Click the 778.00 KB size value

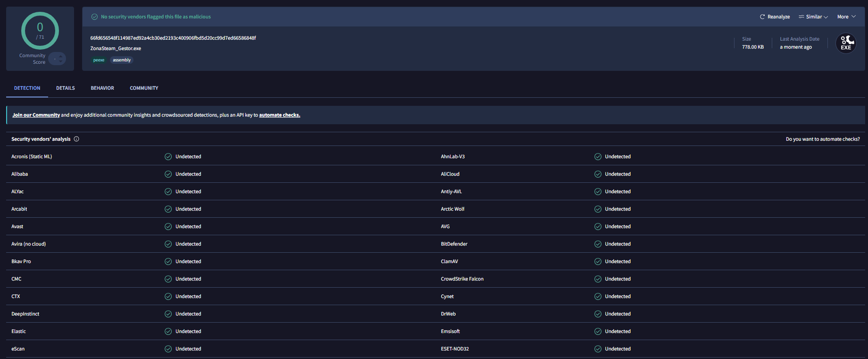(x=753, y=47)
